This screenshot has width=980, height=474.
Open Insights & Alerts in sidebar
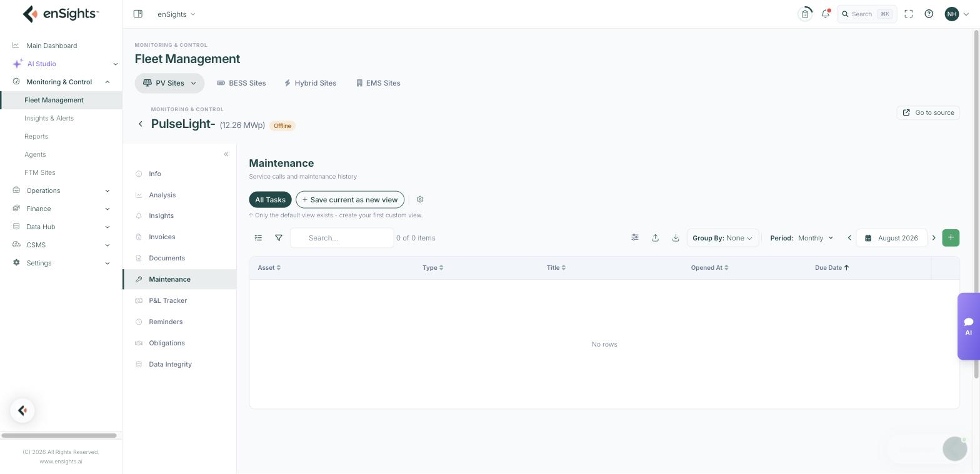click(x=49, y=118)
